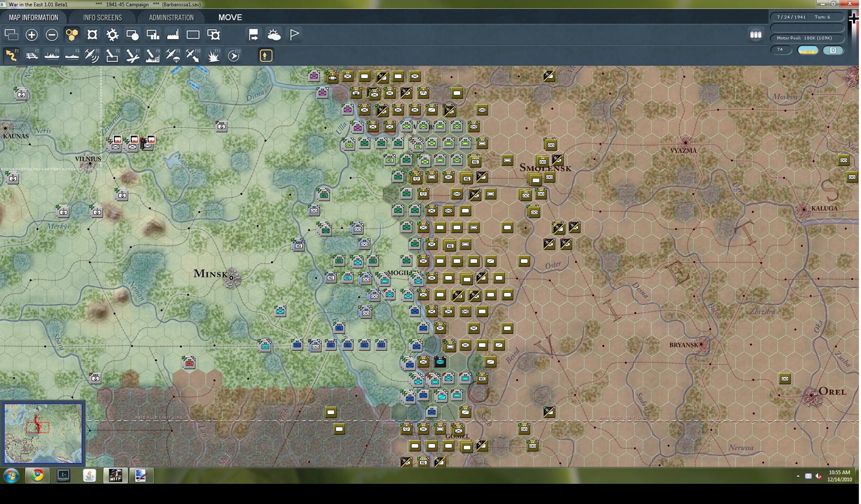Click the F12 end turn arrow icon

pyautogui.click(x=234, y=55)
